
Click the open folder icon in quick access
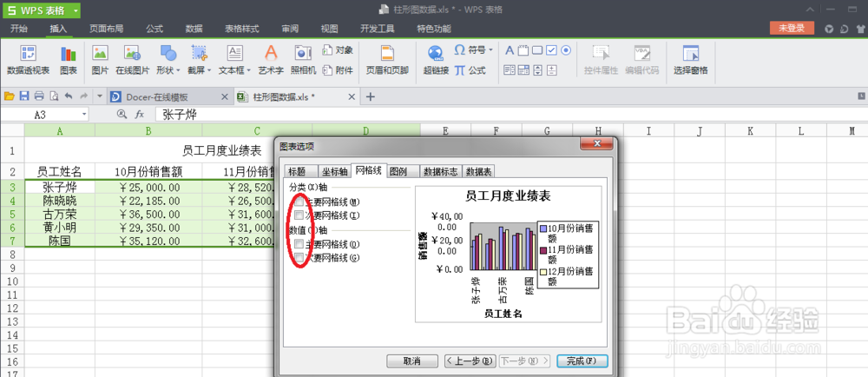[x=9, y=96]
